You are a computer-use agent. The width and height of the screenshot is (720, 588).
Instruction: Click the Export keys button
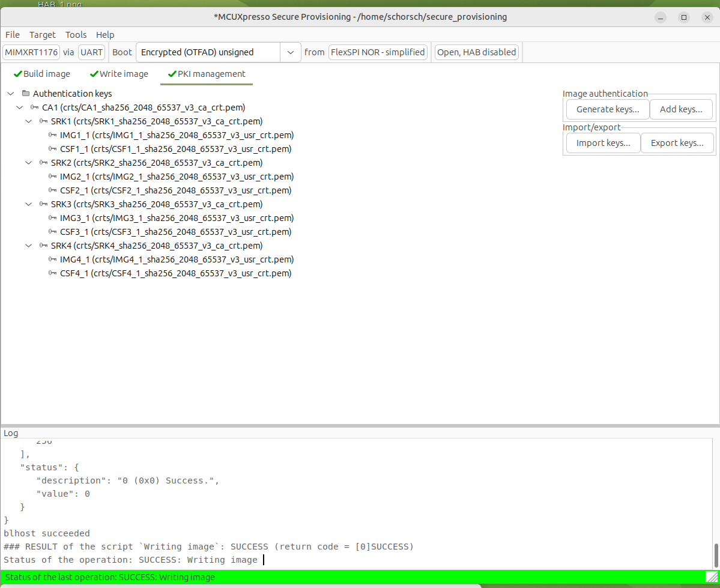point(677,143)
